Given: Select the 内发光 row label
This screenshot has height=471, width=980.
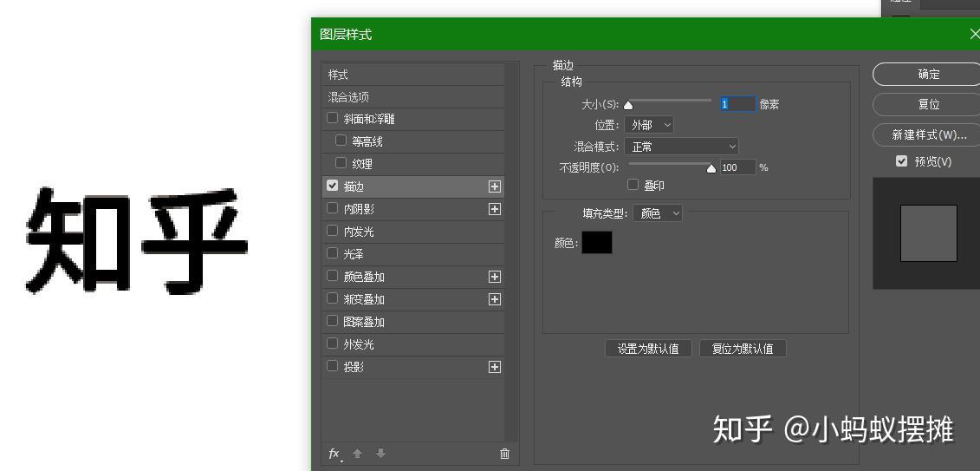Looking at the screenshot, I should point(359,232).
